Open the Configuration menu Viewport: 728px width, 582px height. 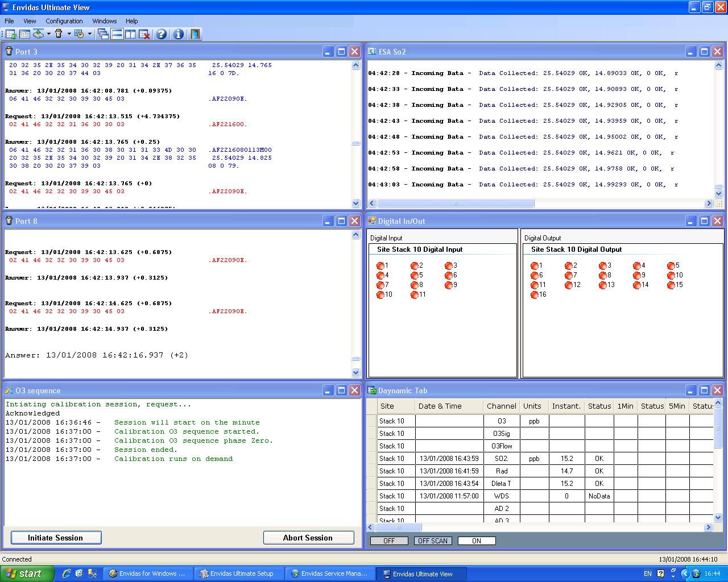point(64,21)
